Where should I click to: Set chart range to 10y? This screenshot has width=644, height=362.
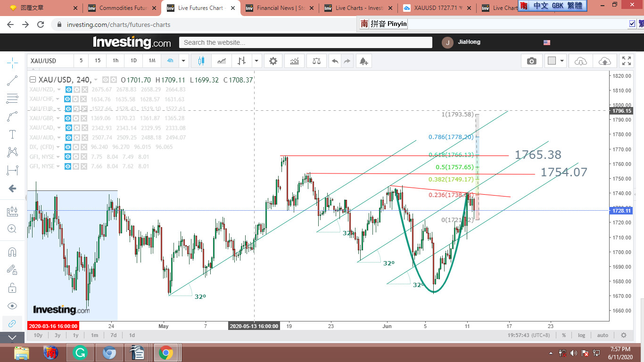click(38, 335)
